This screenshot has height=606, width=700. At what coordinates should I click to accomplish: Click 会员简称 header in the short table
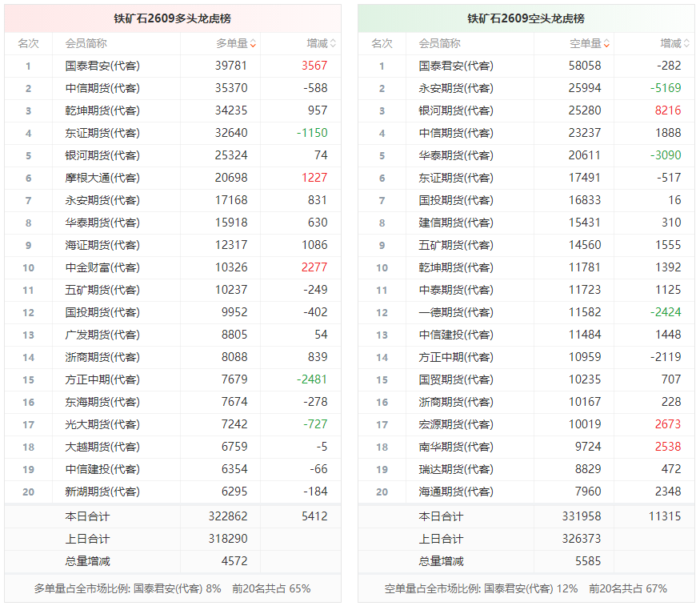pyautogui.click(x=439, y=44)
